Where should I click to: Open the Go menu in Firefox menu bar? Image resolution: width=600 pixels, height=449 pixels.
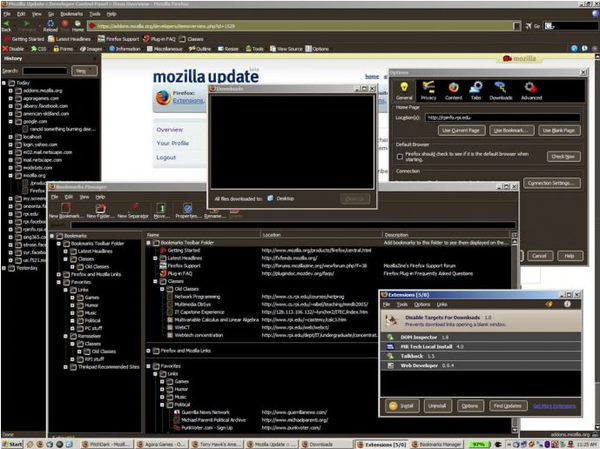tap(51, 14)
